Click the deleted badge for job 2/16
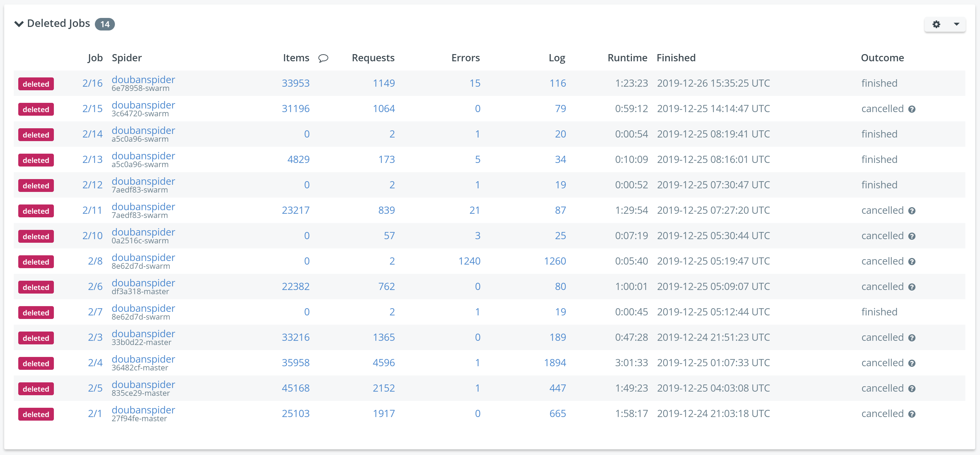 (36, 84)
